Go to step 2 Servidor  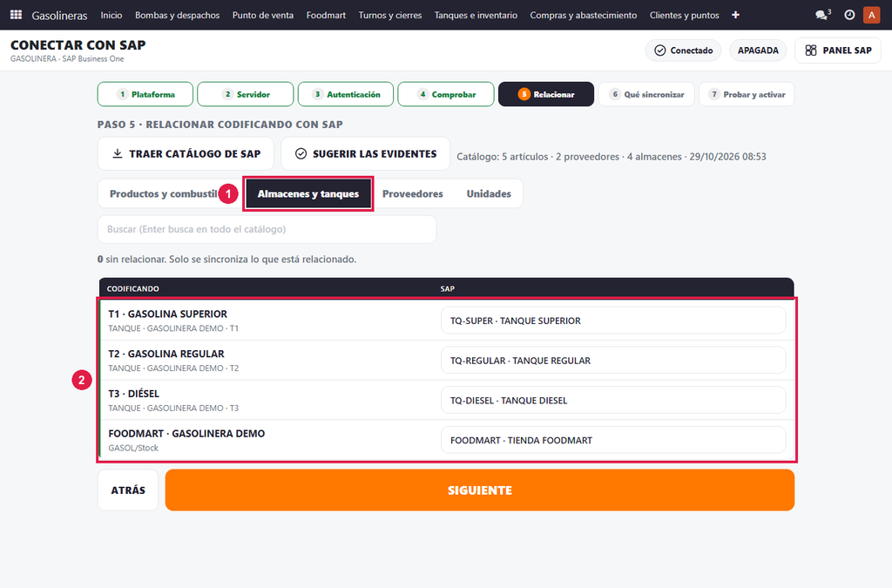coord(245,94)
